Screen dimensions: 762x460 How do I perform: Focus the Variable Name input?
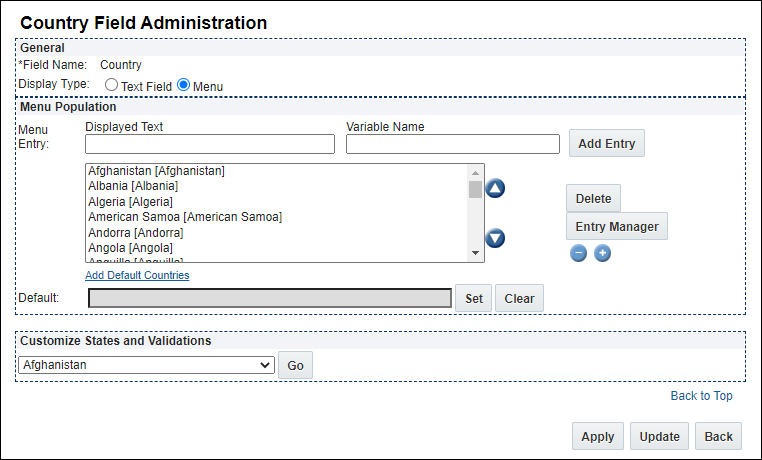coord(453,144)
